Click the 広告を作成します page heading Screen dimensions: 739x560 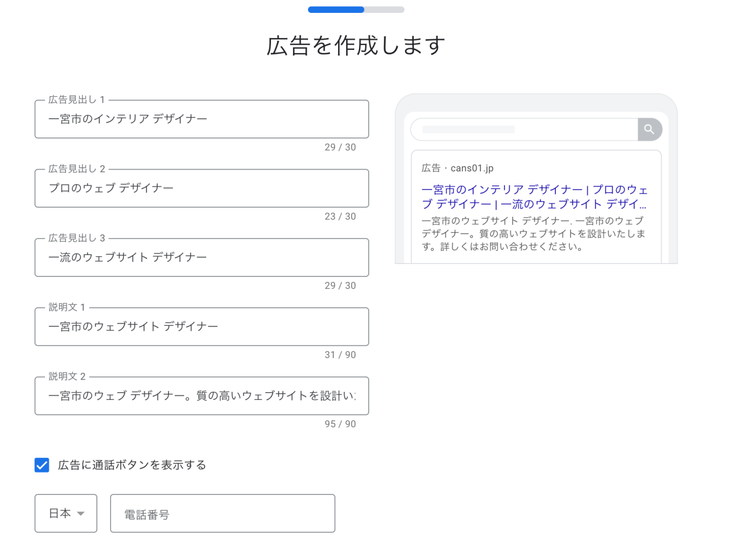pyautogui.click(x=356, y=46)
